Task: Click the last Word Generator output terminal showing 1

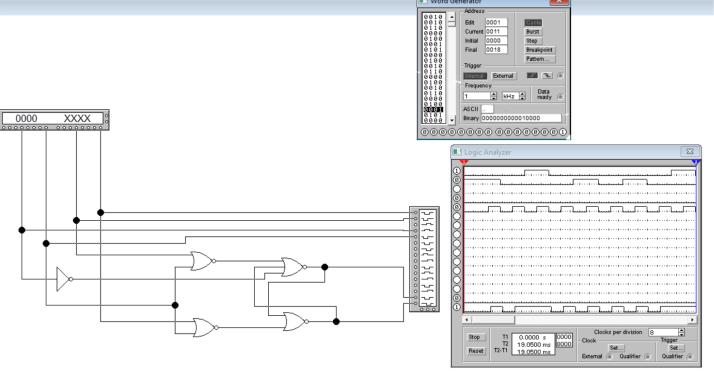Action: [563, 132]
